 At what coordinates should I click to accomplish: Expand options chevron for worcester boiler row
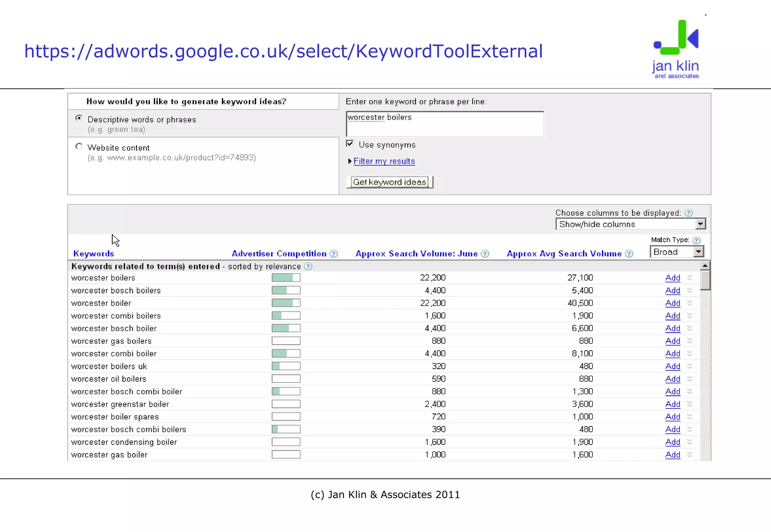(689, 303)
